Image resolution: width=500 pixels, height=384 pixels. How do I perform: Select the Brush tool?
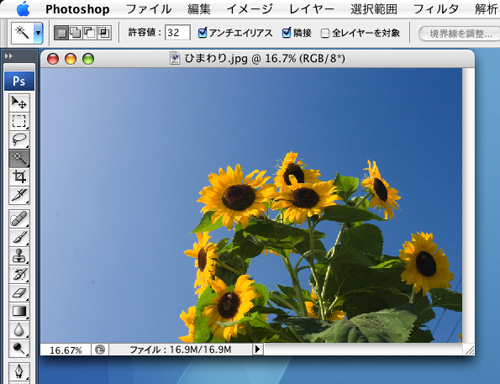(x=19, y=238)
